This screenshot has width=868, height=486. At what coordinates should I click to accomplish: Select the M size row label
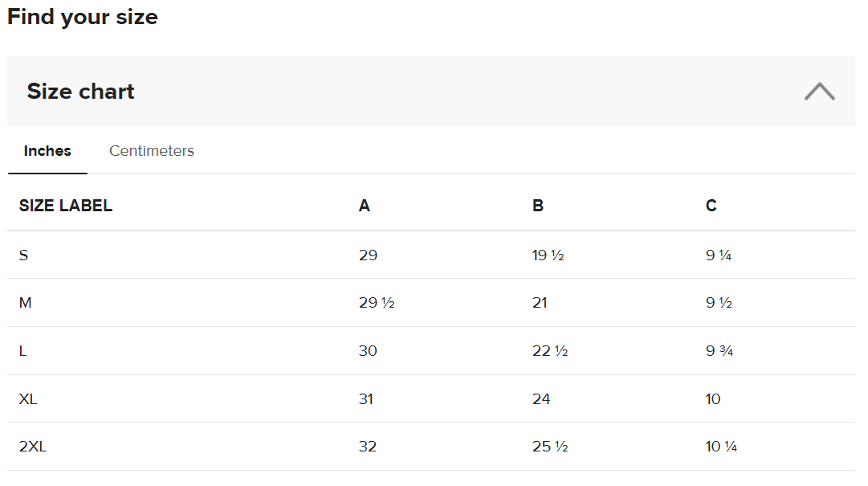[x=26, y=303]
